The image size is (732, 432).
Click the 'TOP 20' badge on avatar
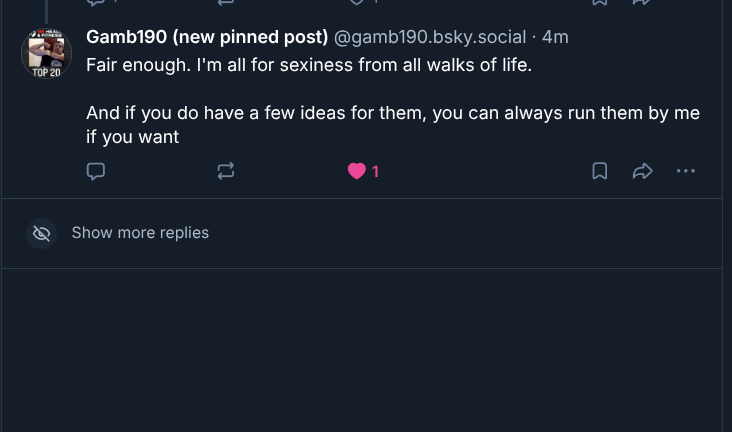tap(46, 73)
